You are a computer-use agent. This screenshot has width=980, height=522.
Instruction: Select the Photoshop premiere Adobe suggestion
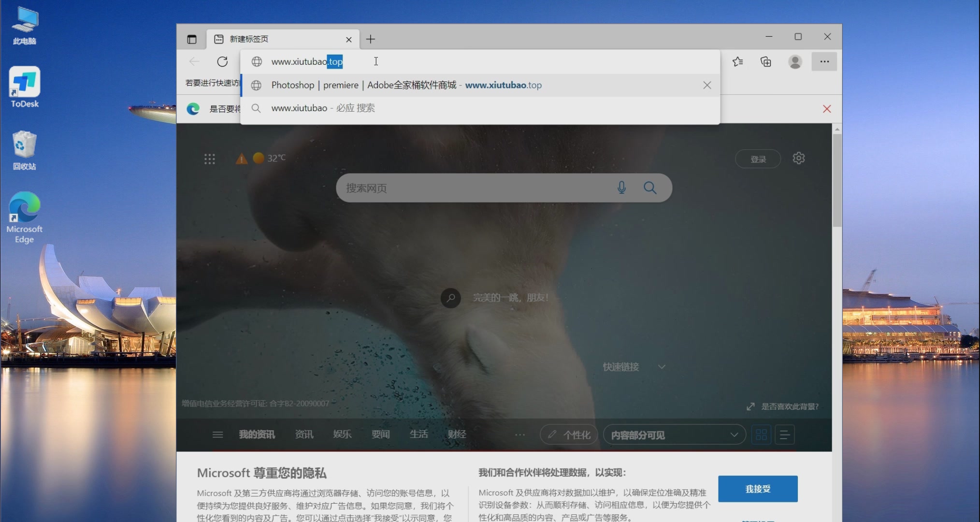pyautogui.click(x=480, y=85)
